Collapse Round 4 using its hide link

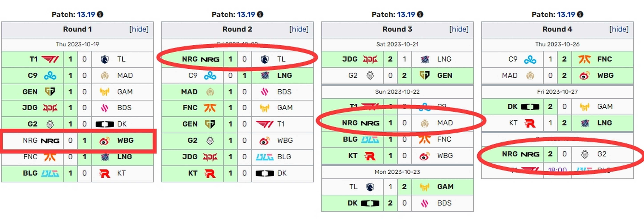pos(619,29)
